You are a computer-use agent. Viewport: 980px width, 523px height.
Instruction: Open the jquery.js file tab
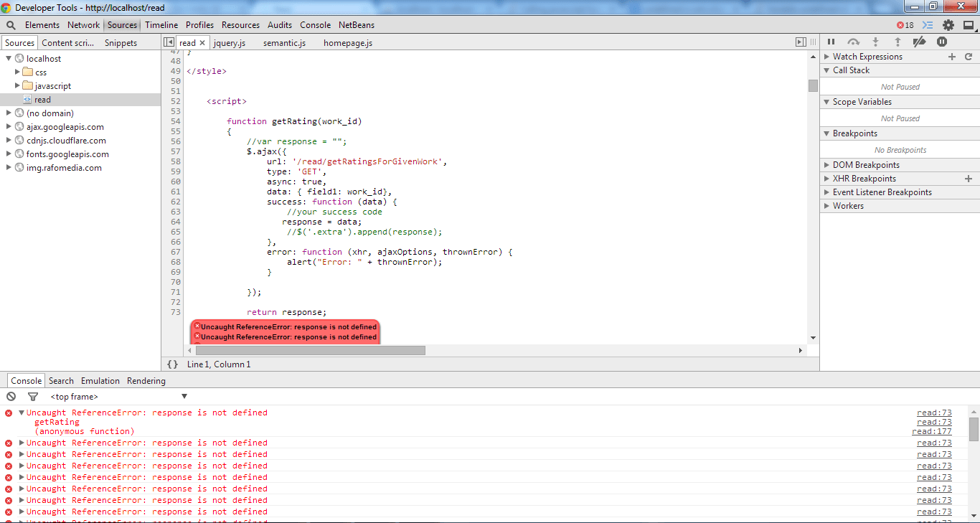[x=229, y=42]
